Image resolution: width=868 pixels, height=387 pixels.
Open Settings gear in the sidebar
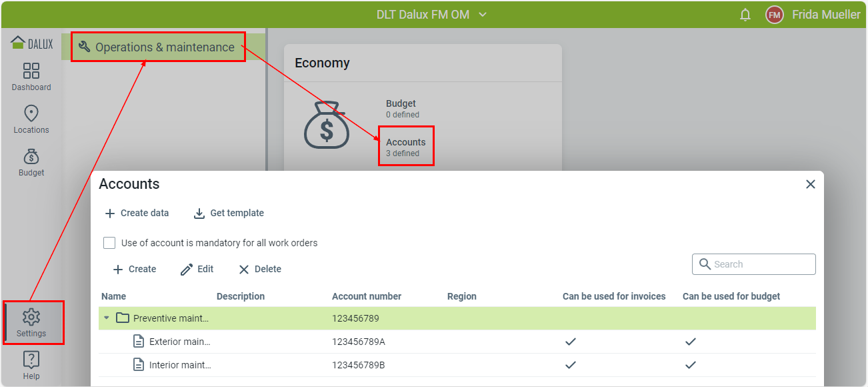point(31,323)
